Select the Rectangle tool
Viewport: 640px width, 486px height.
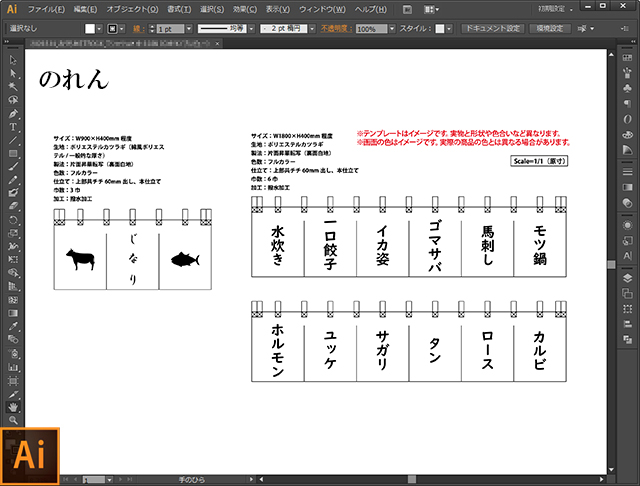13,153
